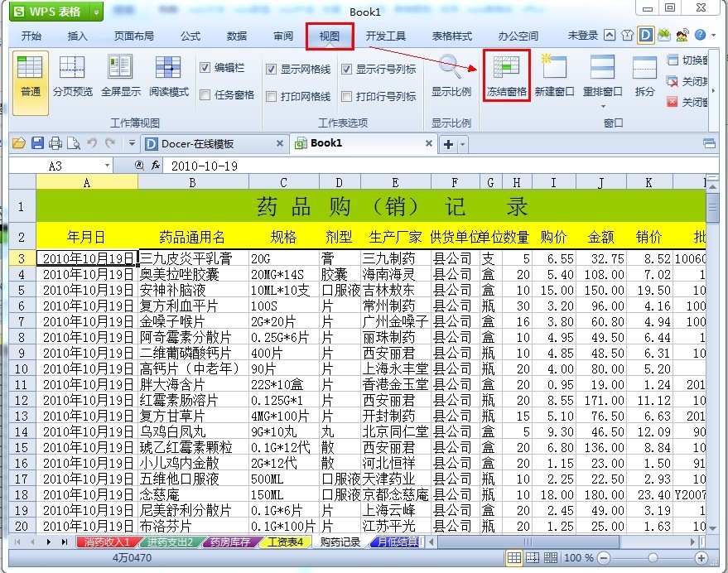
Task: Switch to 阅读模式 reading mode
Action: (168, 68)
